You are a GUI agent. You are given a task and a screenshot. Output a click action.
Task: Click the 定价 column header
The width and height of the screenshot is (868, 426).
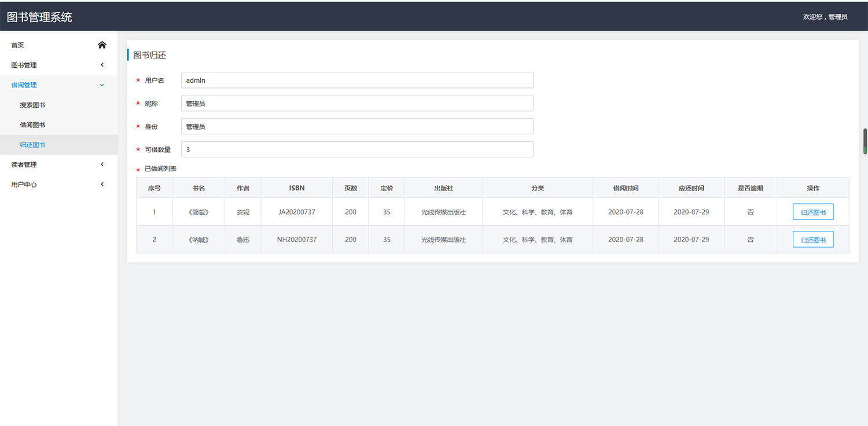(387, 188)
